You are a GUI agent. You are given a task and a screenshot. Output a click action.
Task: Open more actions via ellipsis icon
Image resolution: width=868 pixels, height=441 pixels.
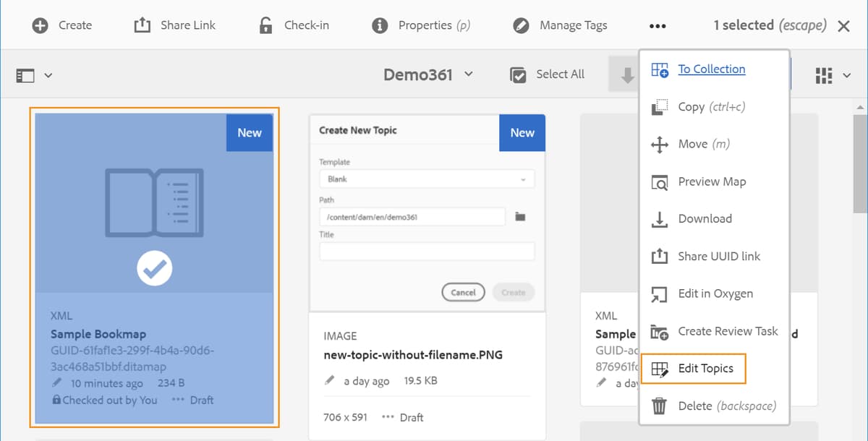click(x=657, y=25)
